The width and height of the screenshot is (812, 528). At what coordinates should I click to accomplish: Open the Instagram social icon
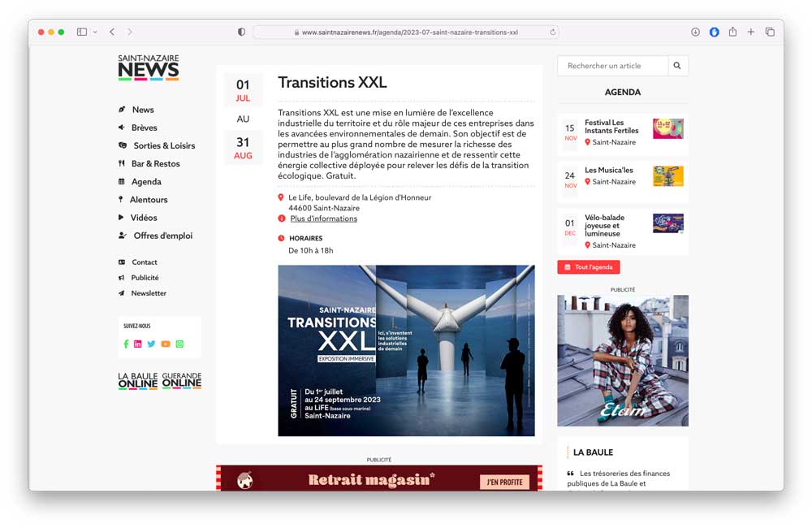179,344
